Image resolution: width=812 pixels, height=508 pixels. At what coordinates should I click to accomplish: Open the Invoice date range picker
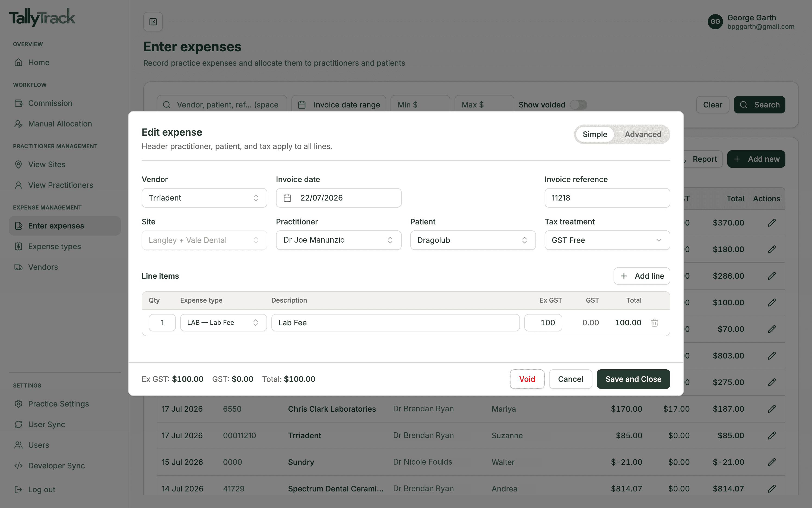coord(339,105)
